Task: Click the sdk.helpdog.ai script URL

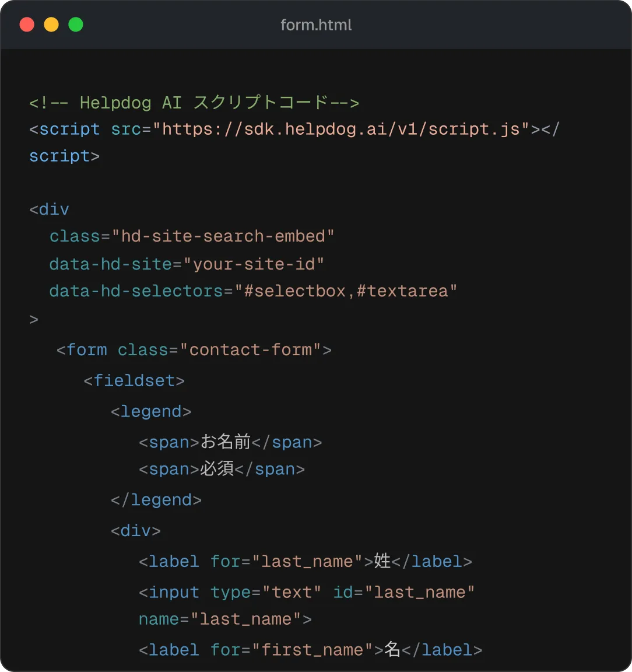Action: point(340,129)
